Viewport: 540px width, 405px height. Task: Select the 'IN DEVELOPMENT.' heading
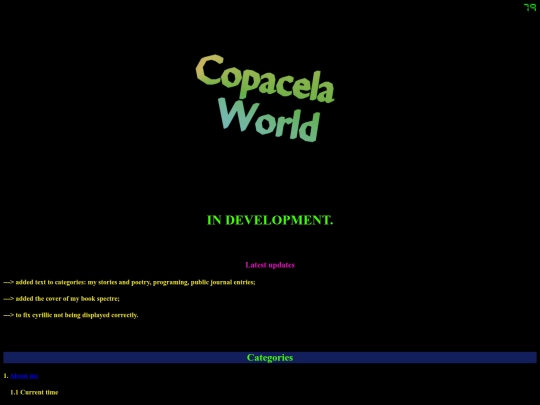pos(270,220)
